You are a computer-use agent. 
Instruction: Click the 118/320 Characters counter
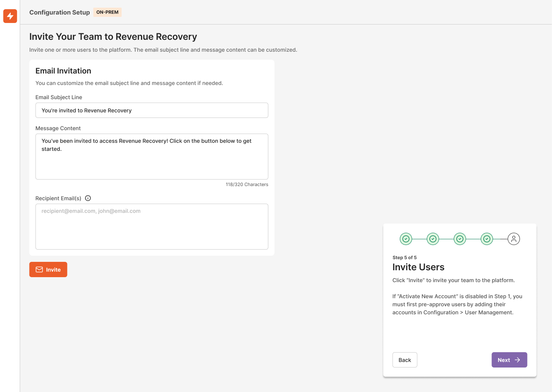(247, 184)
